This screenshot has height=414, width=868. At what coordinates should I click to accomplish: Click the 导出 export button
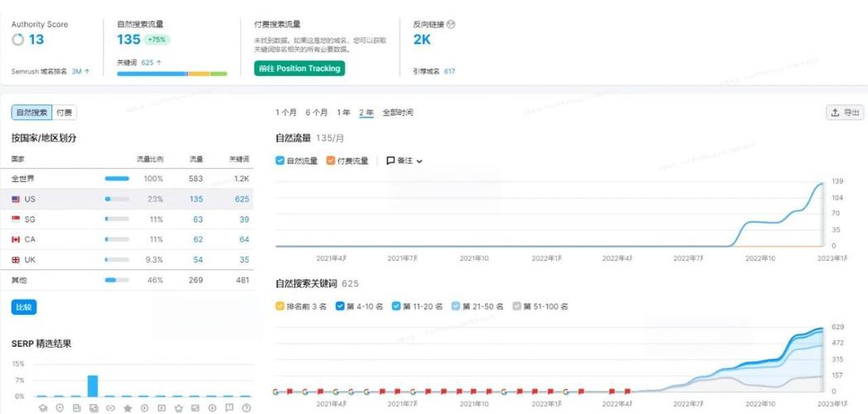tap(845, 113)
